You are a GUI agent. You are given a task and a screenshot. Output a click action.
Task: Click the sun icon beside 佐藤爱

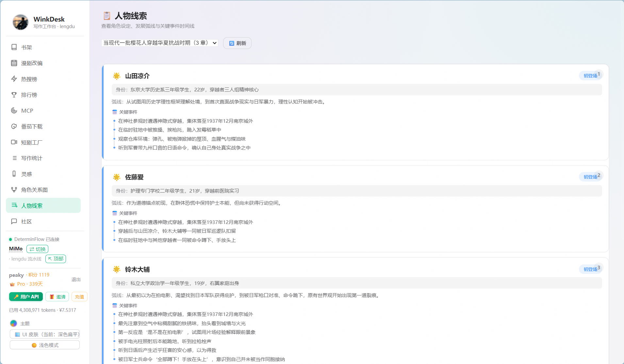117,177
